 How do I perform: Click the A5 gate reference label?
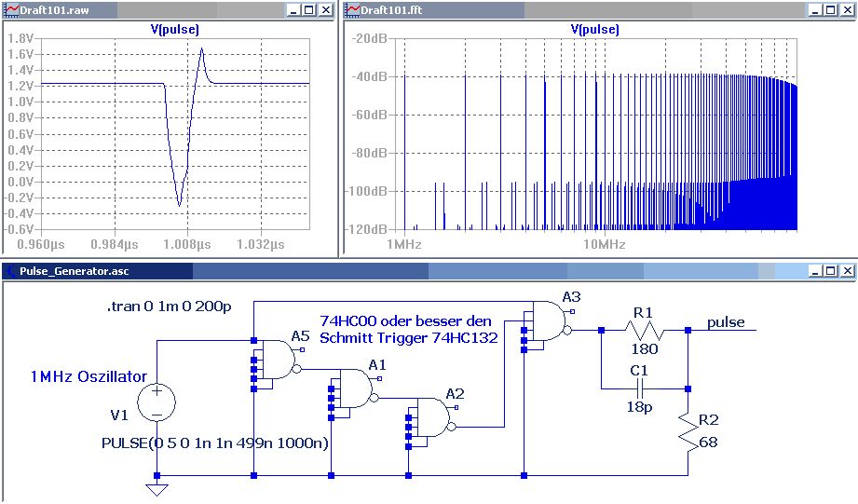(300, 335)
